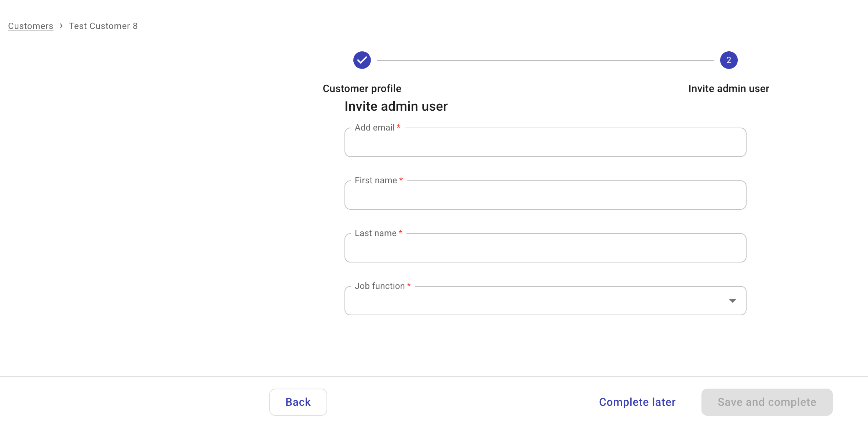The height and width of the screenshot is (426, 868).
Task: Open the Customers breadcrumb link
Action: pyautogui.click(x=30, y=26)
